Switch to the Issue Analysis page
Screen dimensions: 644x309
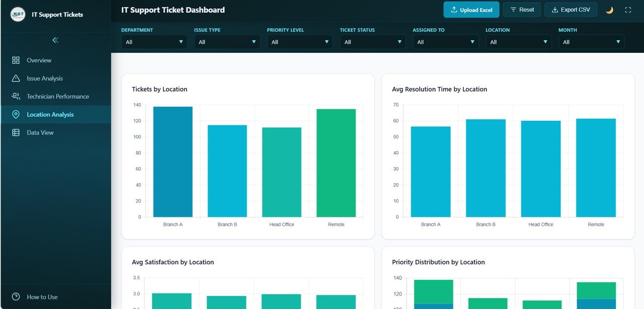(45, 79)
